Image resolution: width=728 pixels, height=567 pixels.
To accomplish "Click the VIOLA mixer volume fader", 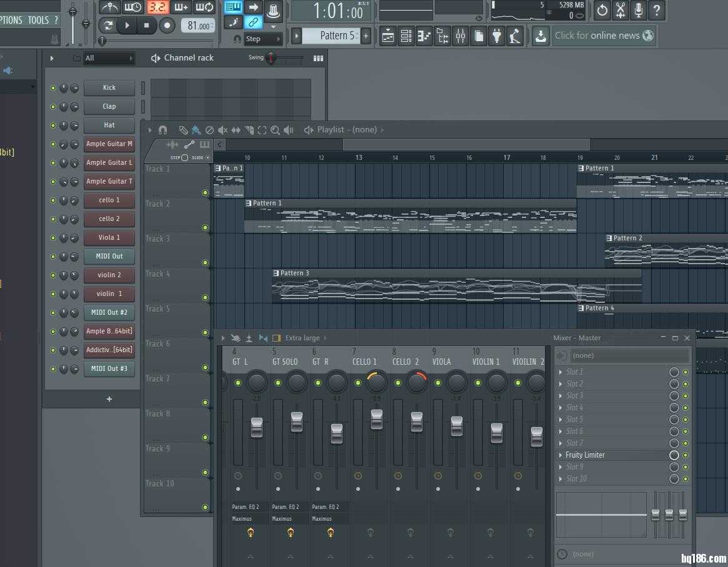I will [x=457, y=426].
